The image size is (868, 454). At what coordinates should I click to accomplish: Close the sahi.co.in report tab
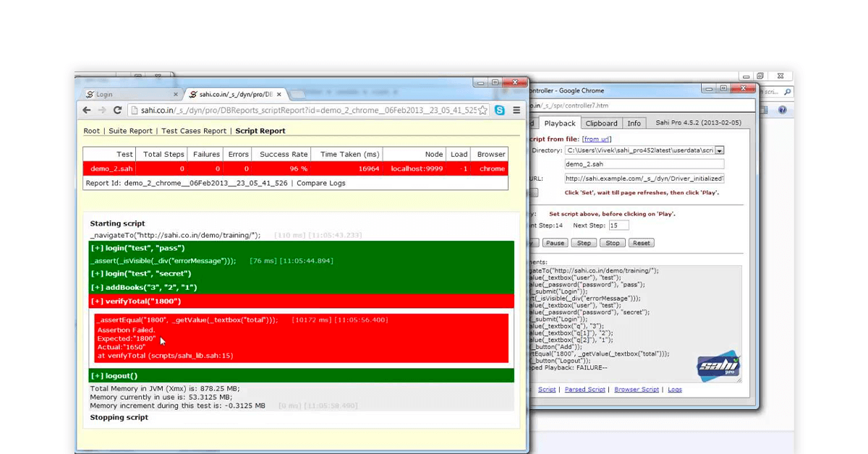click(x=280, y=94)
